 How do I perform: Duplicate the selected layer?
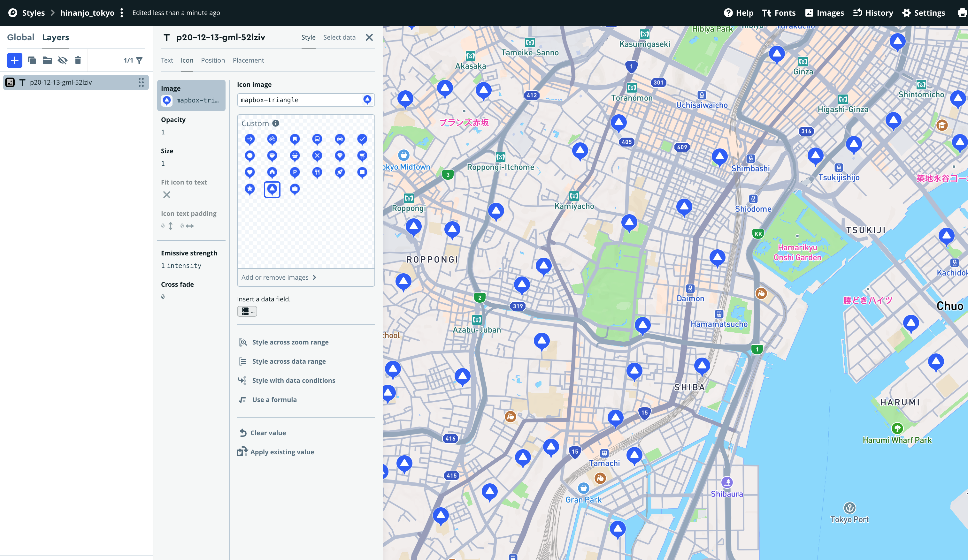(x=32, y=60)
